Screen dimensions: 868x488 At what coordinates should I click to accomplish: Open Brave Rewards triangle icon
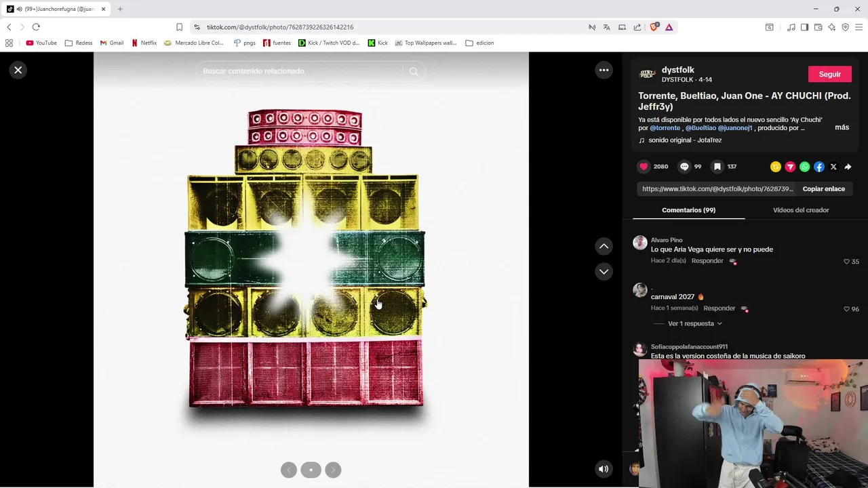[669, 27]
